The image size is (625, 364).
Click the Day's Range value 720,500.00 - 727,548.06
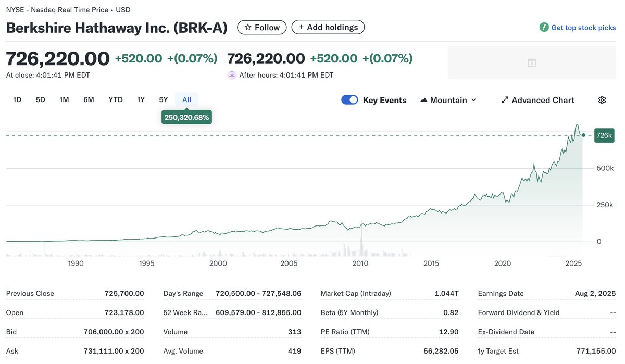[258, 293]
